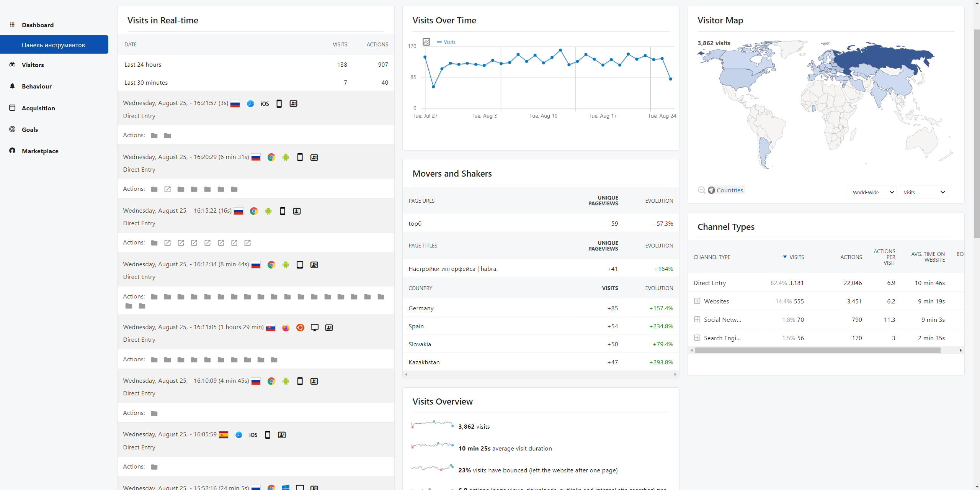Click the Countries link on Visitor Map
The image size is (980, 490).
pyautogui.click(x=730, y=190)
